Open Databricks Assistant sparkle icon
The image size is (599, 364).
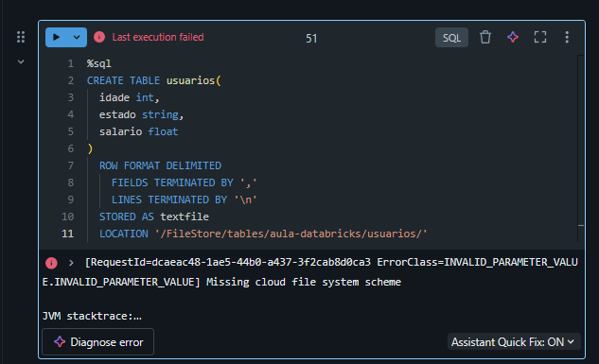(x=513, y=37)
